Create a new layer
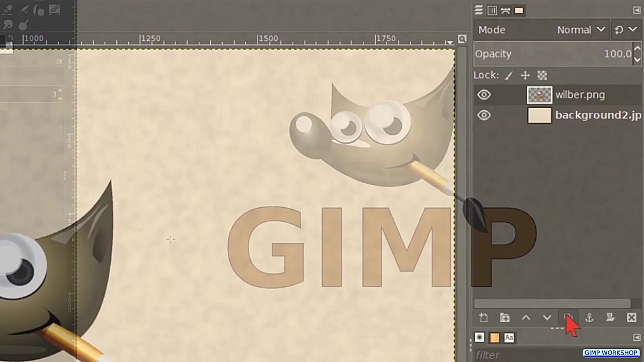This screenshot has height=362, width=644. point(484,318)
